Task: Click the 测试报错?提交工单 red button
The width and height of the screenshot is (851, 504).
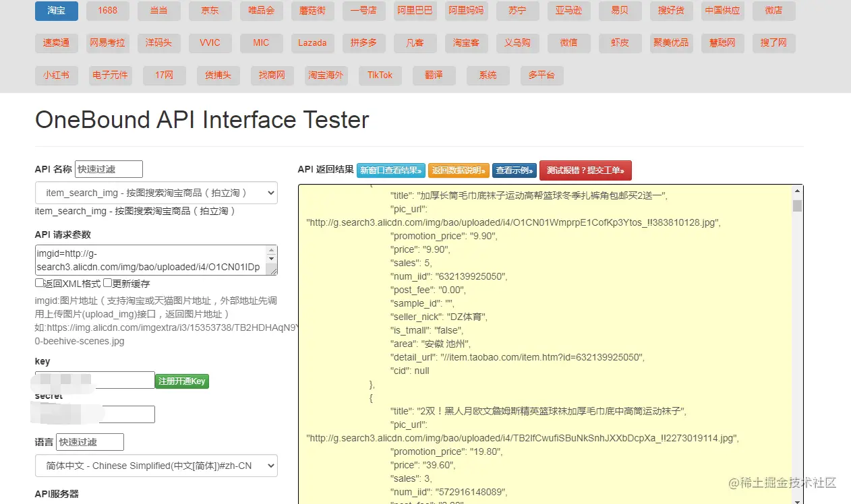Action: point(585,170)
